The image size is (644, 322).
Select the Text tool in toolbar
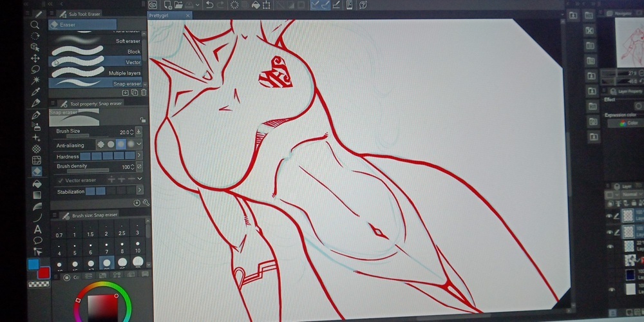click(37, 229)
